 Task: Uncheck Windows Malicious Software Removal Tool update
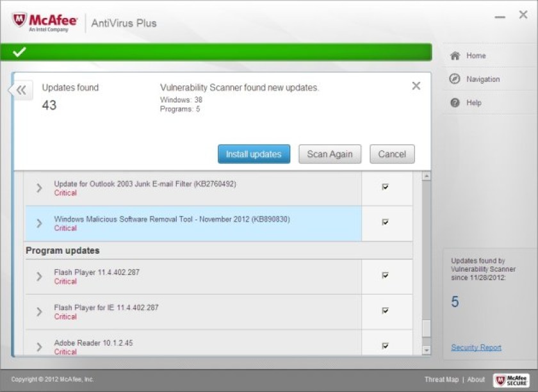pyautogui.click(x=385, y=222)
